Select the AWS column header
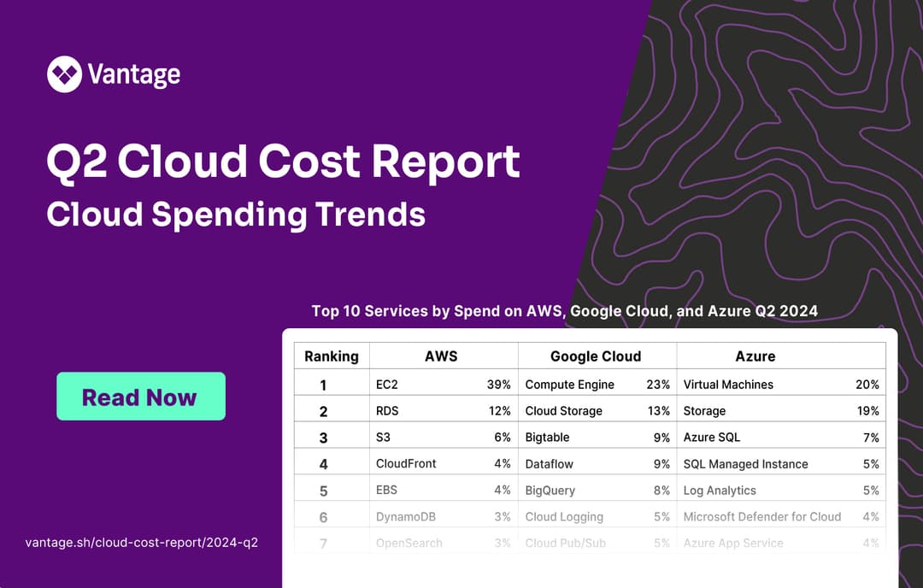Screen dimensions: 923x588 tap(441, 356)
